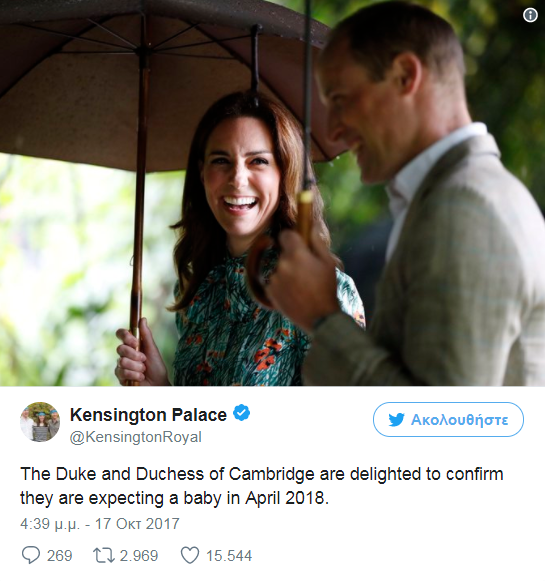Click the blue verified badge

click(241, 413)
